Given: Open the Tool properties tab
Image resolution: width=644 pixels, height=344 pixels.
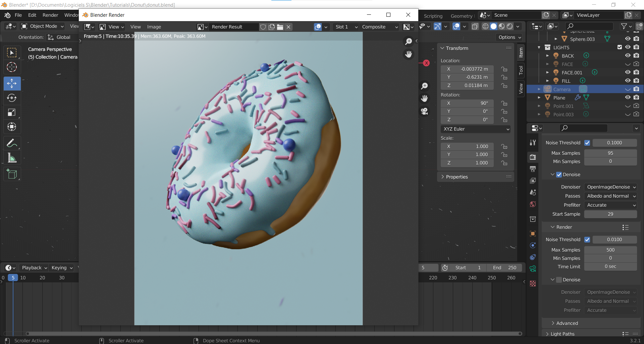Looking at the screenshot, I should [x=533, y=142].
